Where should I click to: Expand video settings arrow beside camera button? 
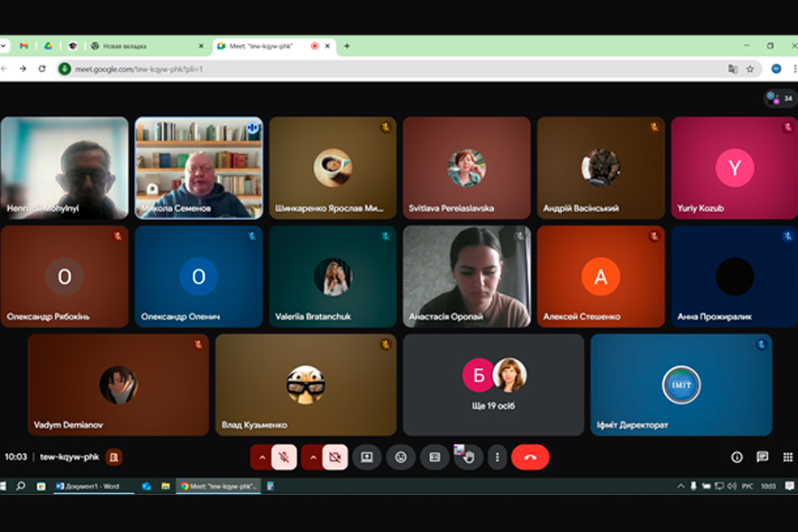(313, 458)
